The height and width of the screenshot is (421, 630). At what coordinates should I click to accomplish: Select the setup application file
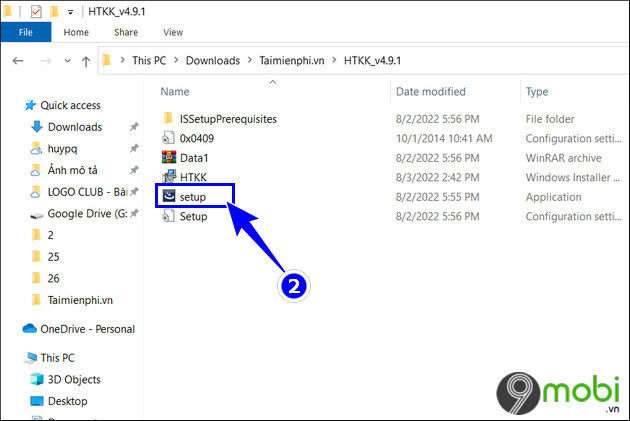192,196
